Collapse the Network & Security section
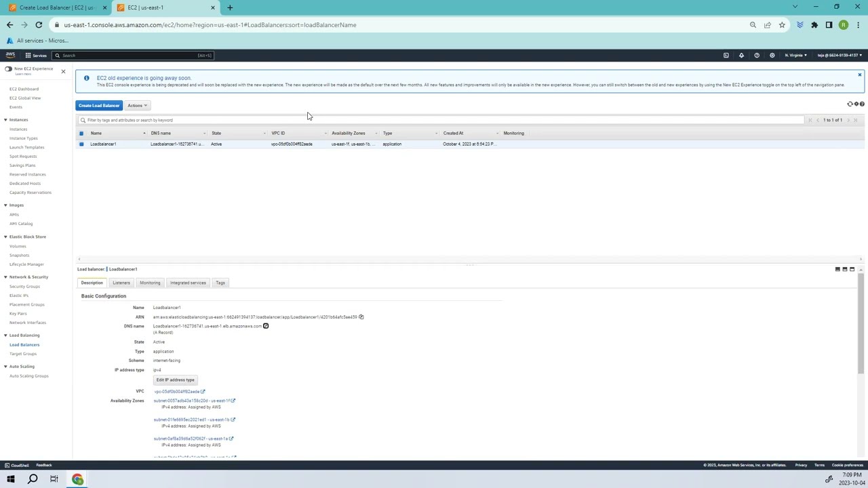This screenshot has width=868, height=488. (x=5, y=277)
